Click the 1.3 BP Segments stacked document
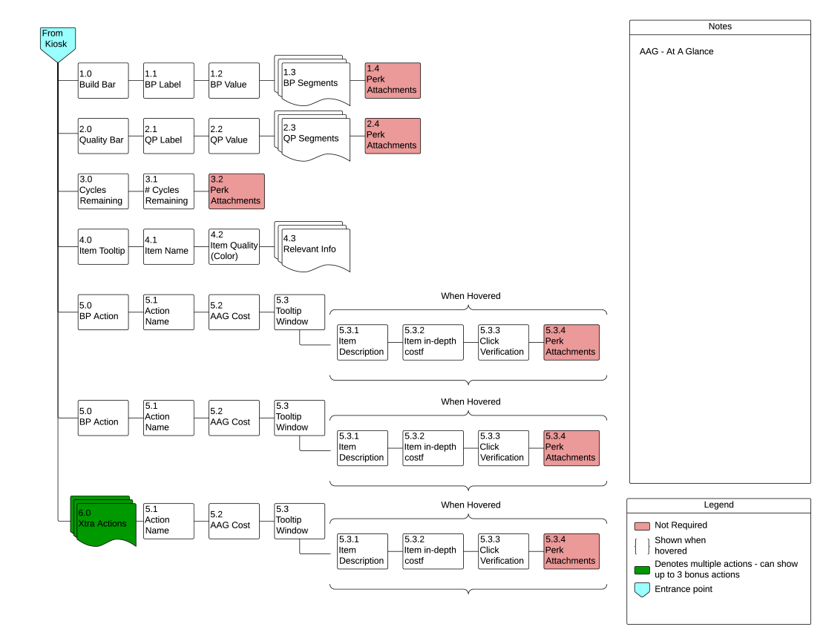Image resolution: width=826 pixels, height=644 pixels. (x=311, y=84)
